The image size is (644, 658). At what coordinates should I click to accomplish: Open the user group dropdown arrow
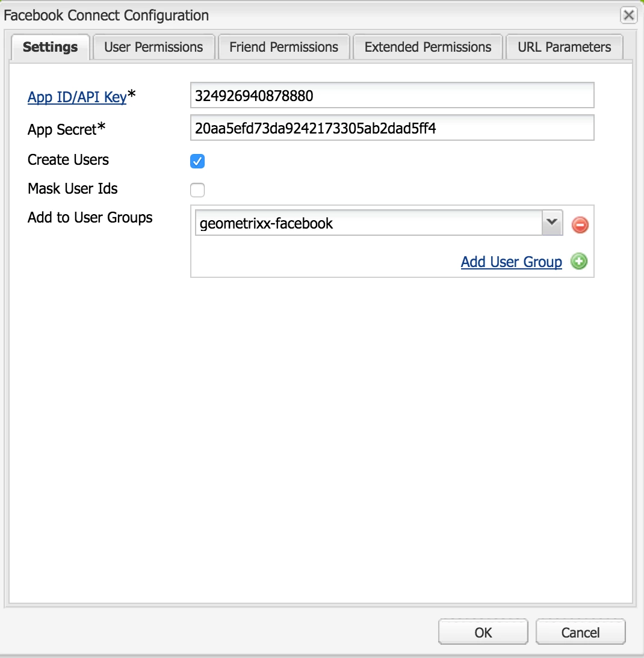click(x=552, y=223)
